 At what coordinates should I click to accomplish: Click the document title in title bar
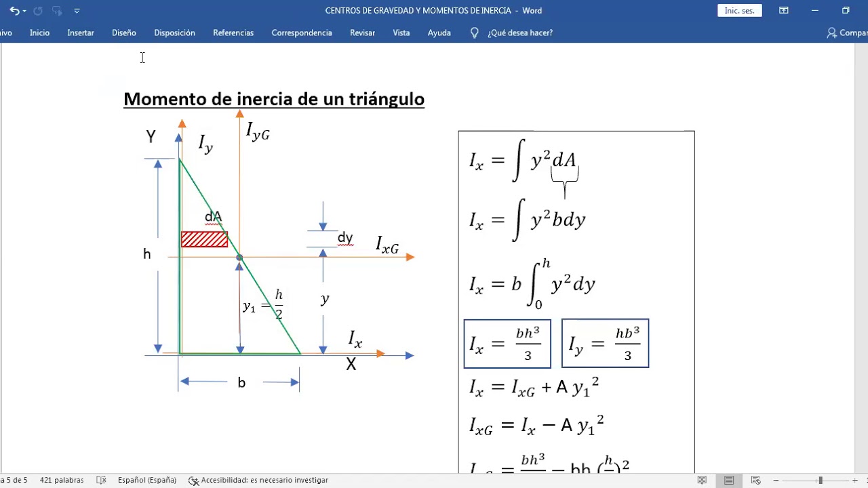[x=433, y=11]
